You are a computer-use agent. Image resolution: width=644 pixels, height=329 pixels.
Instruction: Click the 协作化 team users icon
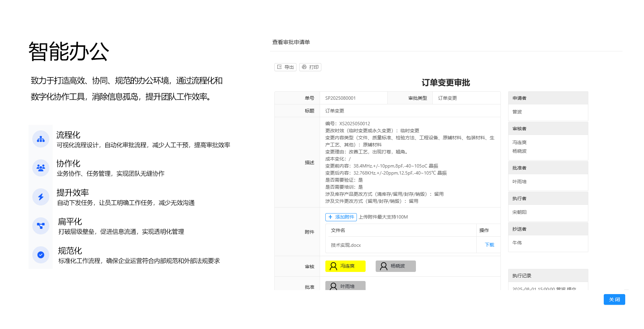[x=41, y=168]
